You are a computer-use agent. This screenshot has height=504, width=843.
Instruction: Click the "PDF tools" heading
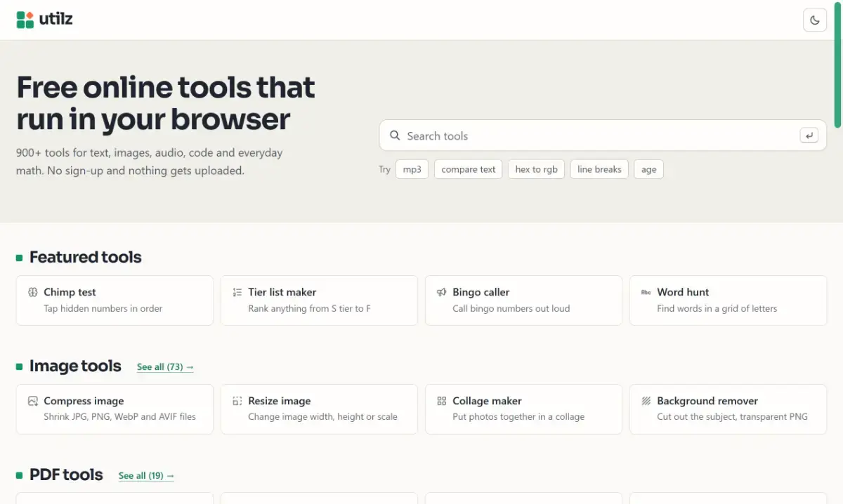tap(66, 475)
